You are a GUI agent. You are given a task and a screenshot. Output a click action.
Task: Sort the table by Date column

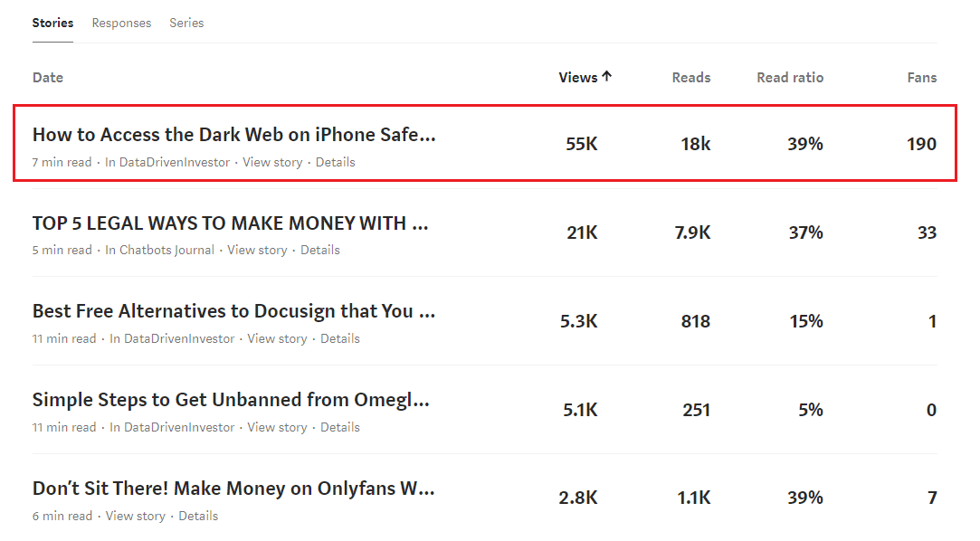[48, 78]
